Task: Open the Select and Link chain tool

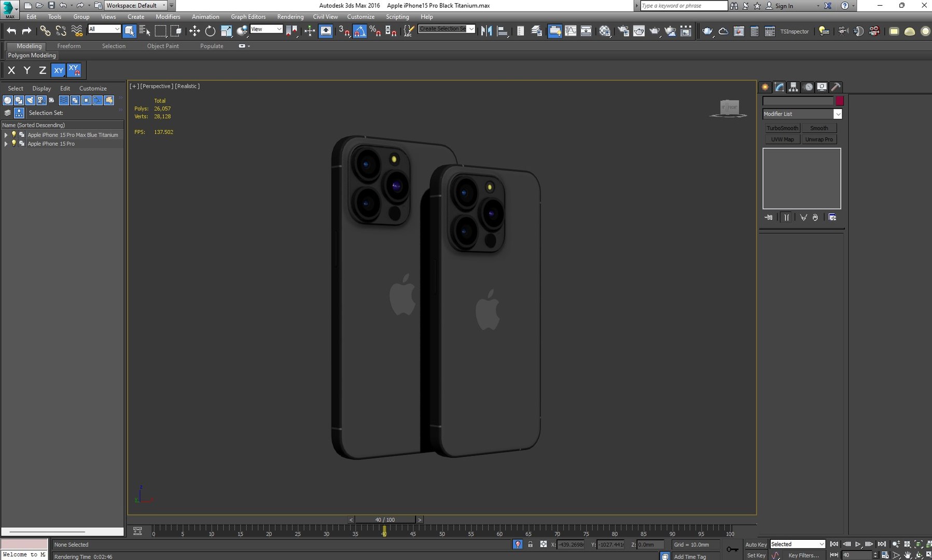Action: point(46,31)
